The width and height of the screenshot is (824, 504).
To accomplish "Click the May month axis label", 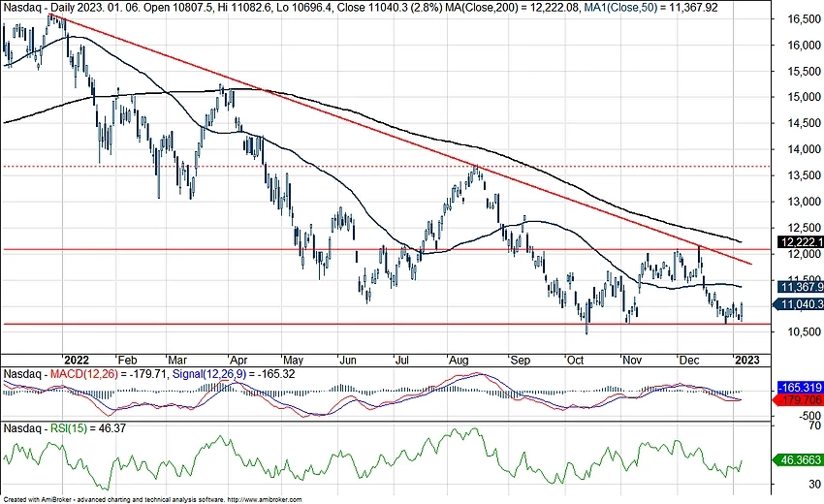I will (293, 361).
